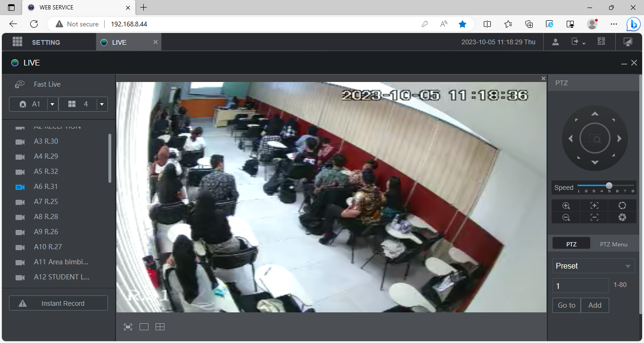Open the browser profile avatar

point(592,24)
